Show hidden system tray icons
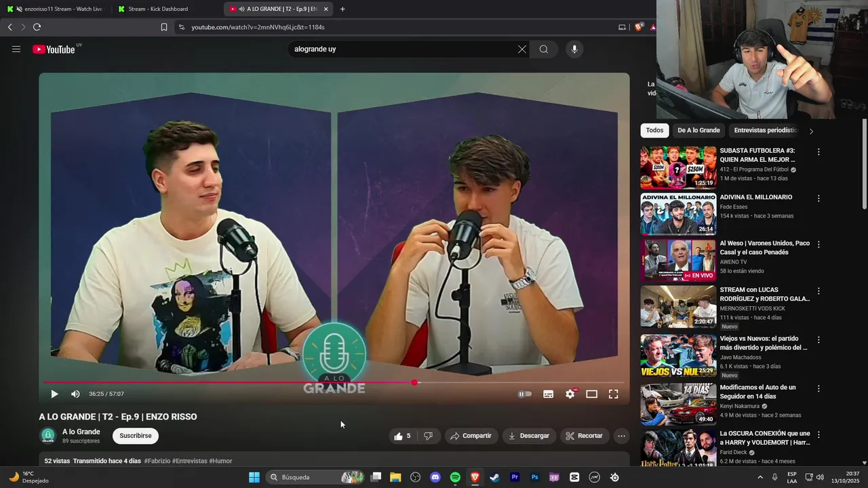Screen dimensions: 868x488 pyautogui.click(x=761, y=477)
